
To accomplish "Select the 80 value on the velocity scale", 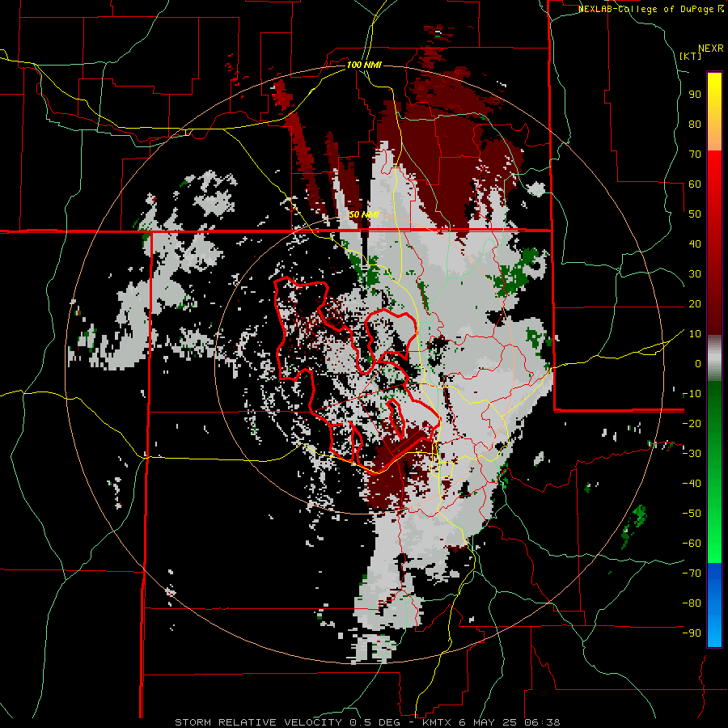I will click(x=695, y=125).
